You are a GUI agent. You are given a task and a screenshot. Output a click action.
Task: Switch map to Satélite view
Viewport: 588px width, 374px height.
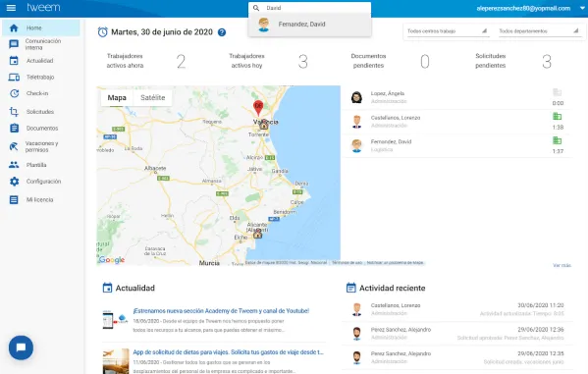(152, 98)
